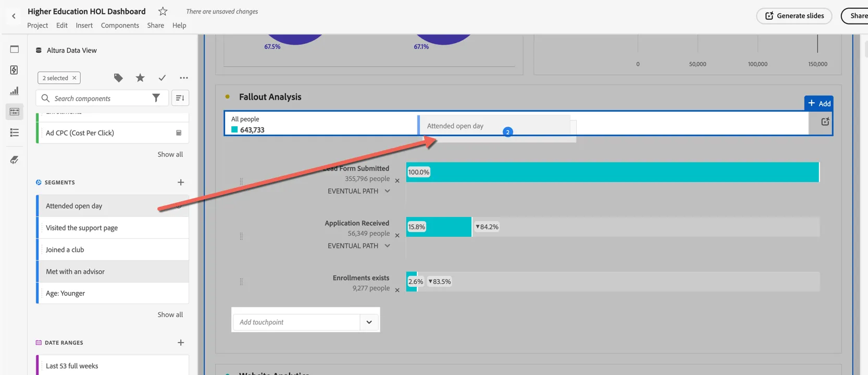Favorite the selected components via star icon
Screen dimensions: 868x375
tap(140, 78)
